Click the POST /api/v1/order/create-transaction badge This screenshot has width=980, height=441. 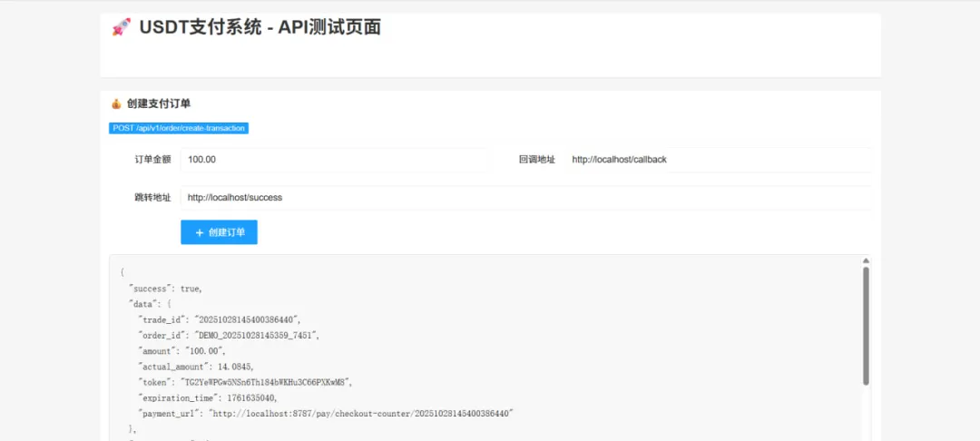pos(179,128)
